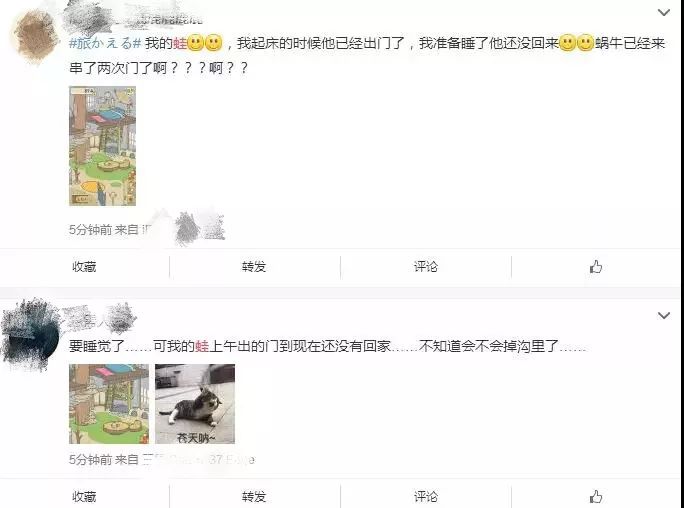
Task: Click 转发 under the second post
Action: 254,496
